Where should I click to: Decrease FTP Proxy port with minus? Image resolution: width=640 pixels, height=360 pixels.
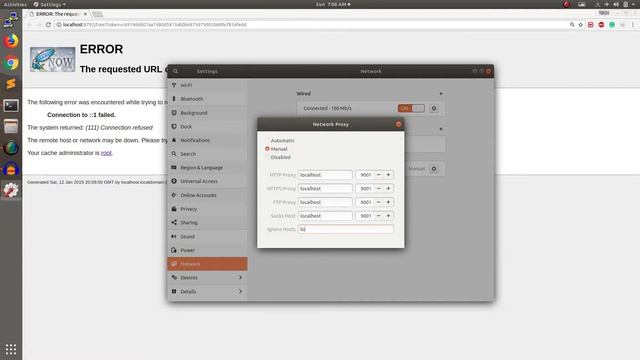[379, 202]
